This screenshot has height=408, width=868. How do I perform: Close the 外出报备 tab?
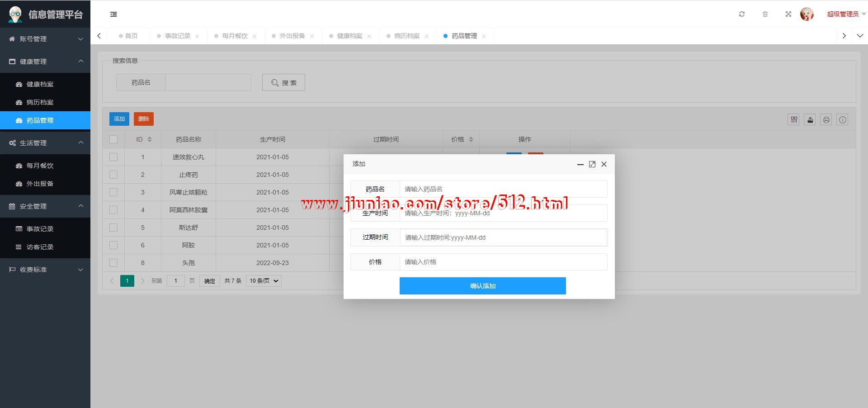coord(312,36)
